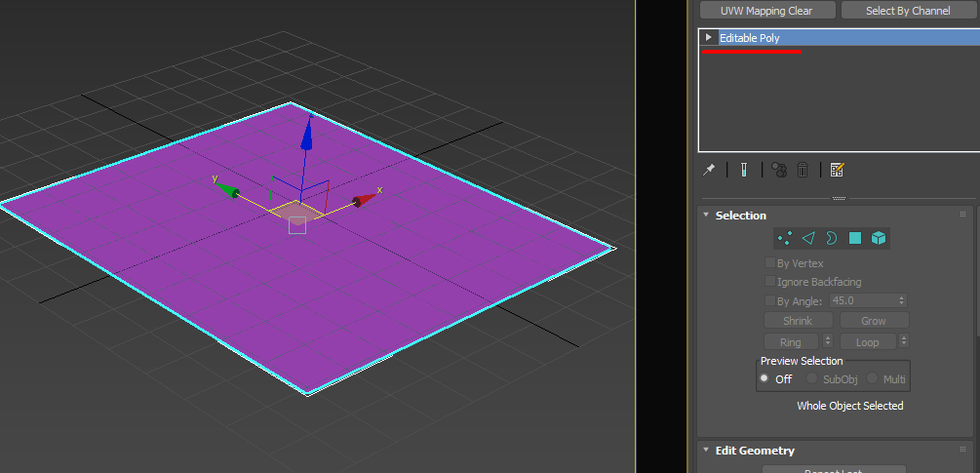980x473 pixels.
Task: Select Element sub-object level icon
Action: (x=879, y=238)
